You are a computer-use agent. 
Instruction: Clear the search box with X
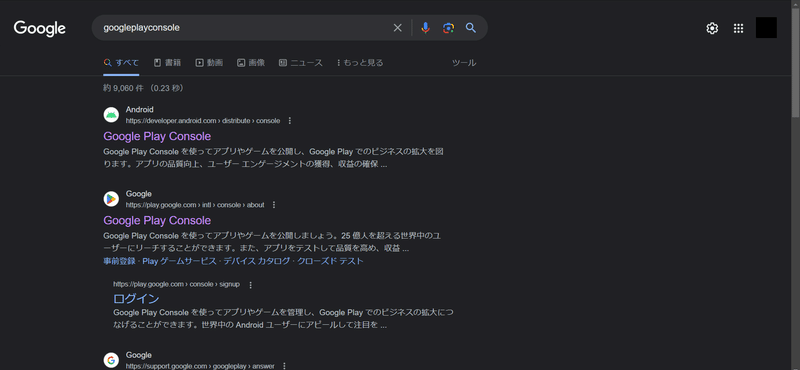click(x=397, y=28)
